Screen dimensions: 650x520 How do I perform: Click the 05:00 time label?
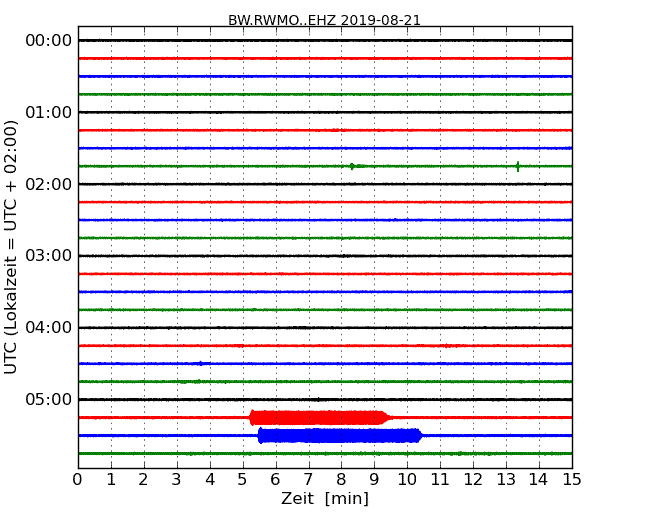pos(49,399)
